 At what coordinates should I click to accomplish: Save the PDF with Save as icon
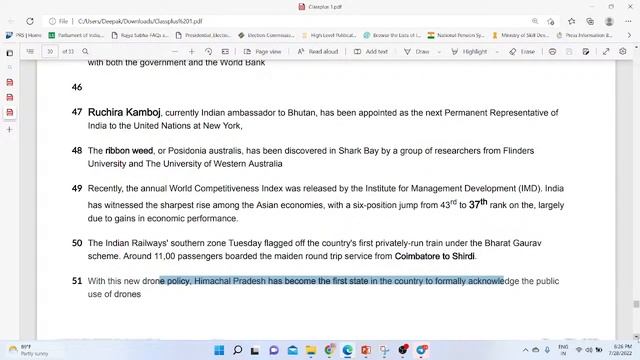tap(586, 51)
